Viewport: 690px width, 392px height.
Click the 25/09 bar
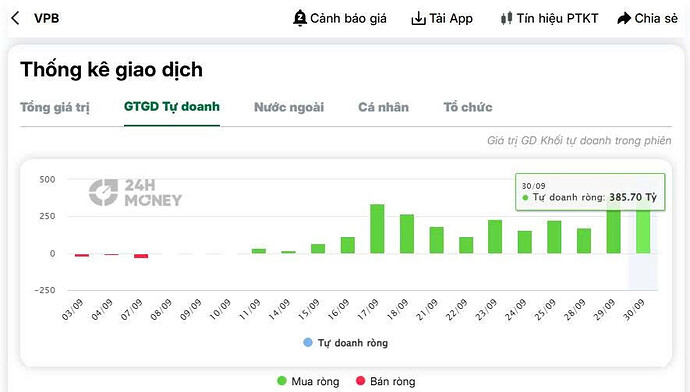(554, 237)
